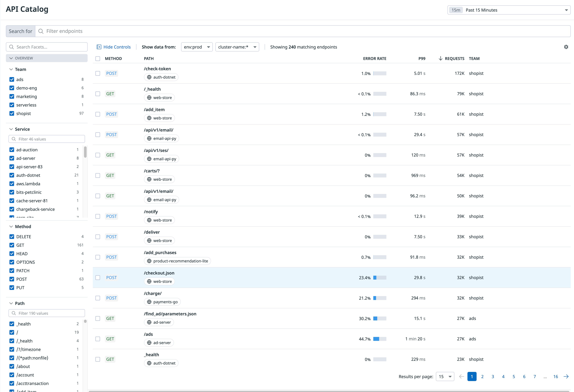Click the Hide Controls panel icon

tap(99, 47)
